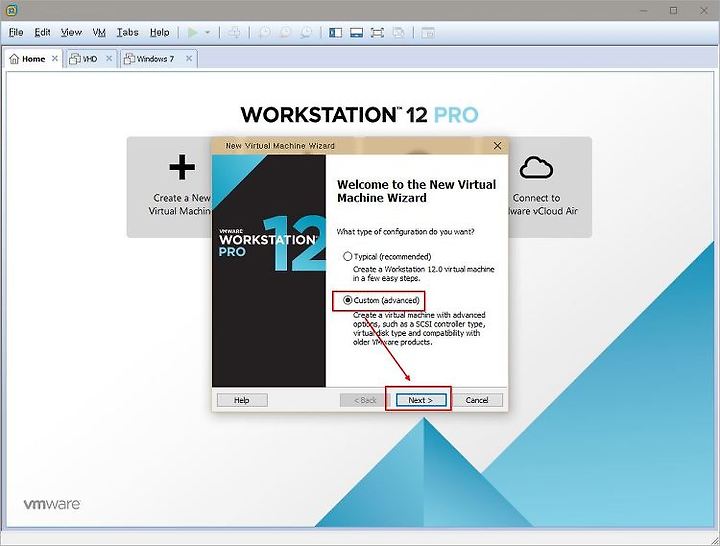Toggle the thumbnail bar view icon
The height and width of the screenshot is (546, 720).
point(356,33)
